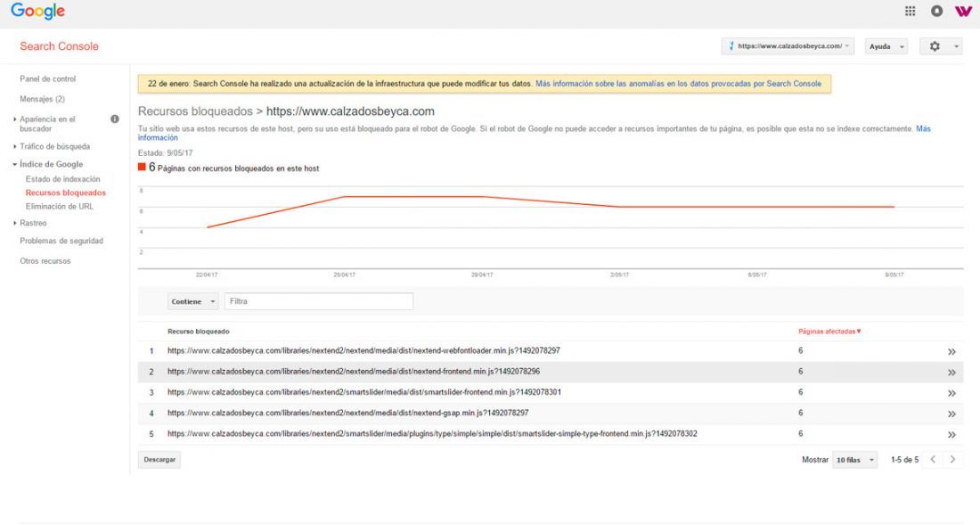980x525 pixels.
Task: Click the red legend square for blocked pages
Action: pyautogui.click(x=142, y=167)
